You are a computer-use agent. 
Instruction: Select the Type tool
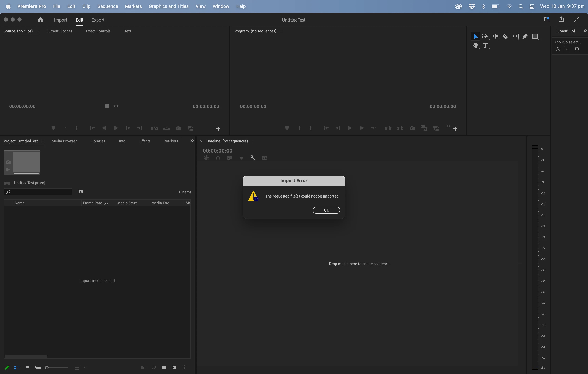tap(485, 46)
